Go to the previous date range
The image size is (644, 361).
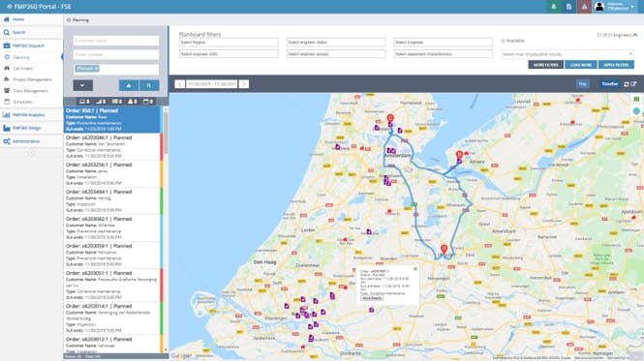click(x=179, y=84)
